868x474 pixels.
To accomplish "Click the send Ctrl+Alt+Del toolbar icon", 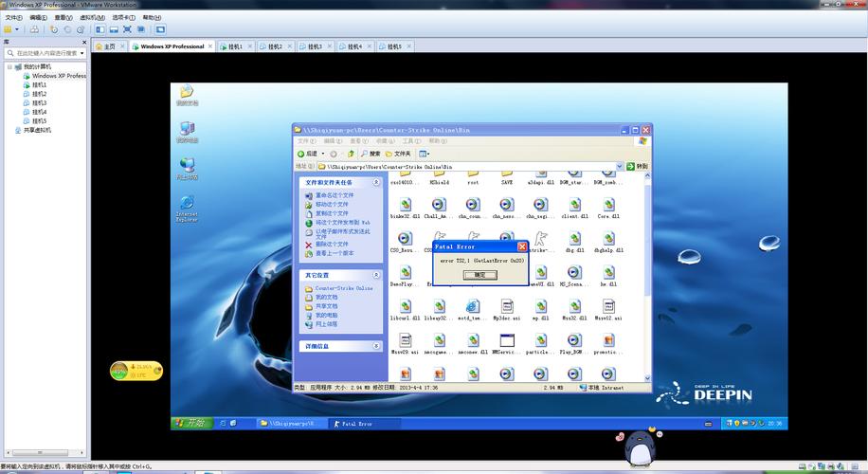I will coord(34,29).
